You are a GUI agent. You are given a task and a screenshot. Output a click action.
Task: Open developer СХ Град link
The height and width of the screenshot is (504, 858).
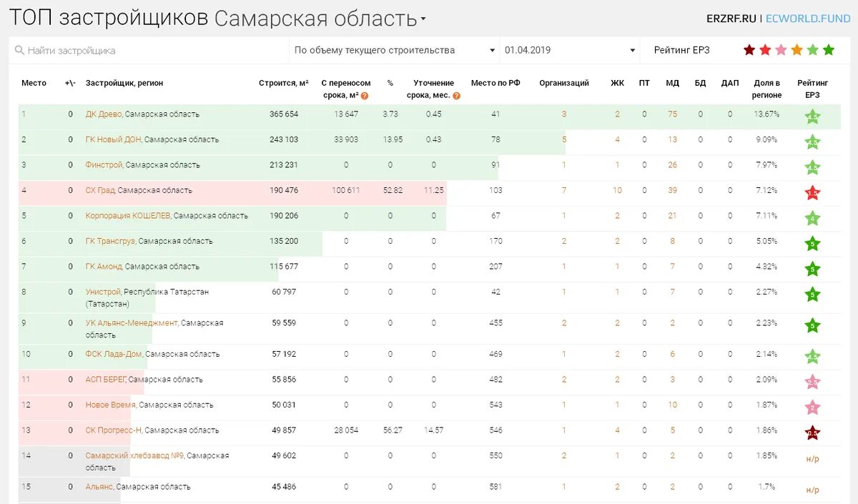point(100,190)
